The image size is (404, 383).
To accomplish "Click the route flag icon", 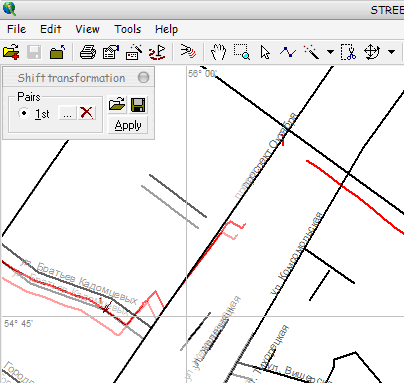I will [157, 52].
